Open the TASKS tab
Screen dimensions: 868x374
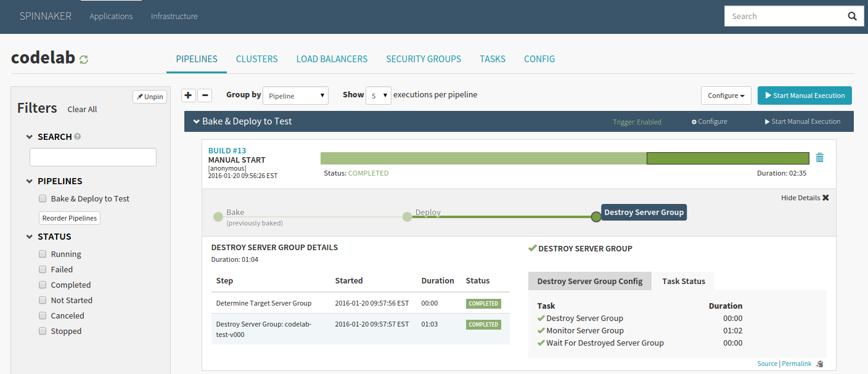(493, 59)
